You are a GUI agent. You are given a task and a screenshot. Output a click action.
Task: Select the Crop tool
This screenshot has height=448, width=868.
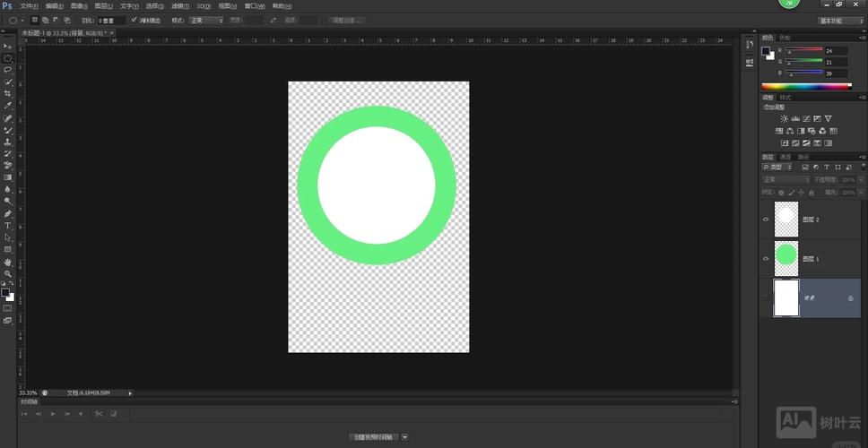[8, 93]
